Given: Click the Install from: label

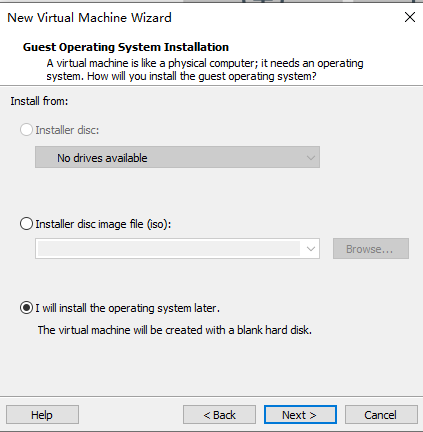Looking at the screenshot, I should tap(39, 101).
